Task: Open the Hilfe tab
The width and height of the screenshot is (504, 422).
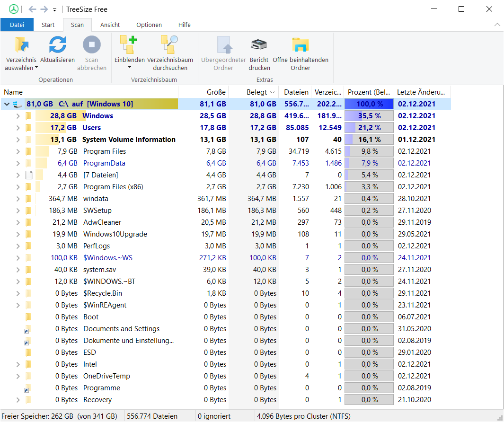Action: click(x=185, y=25)
